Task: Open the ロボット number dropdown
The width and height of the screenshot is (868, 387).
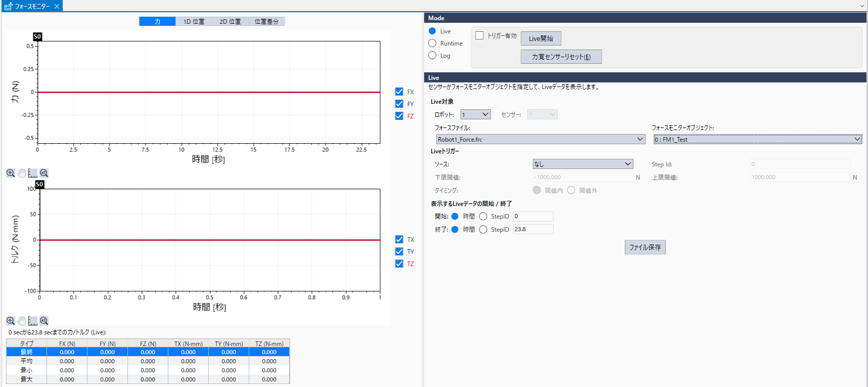Action: pos(475,115)
